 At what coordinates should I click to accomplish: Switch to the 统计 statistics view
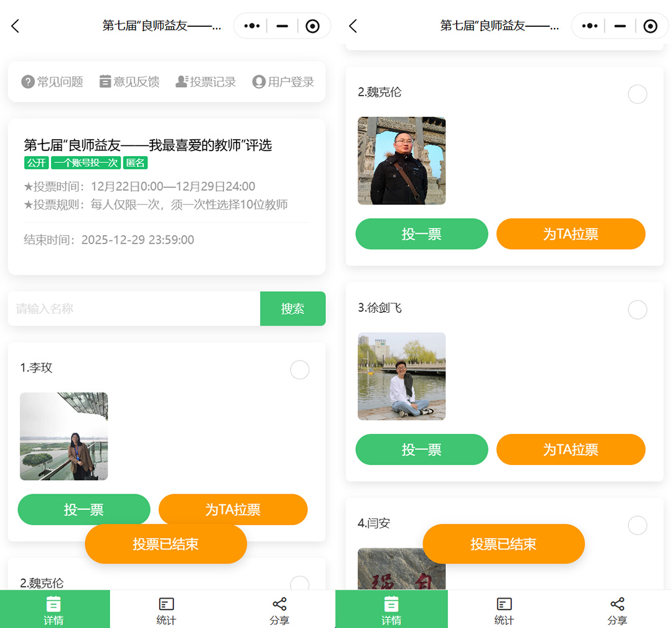coord(166,609)
